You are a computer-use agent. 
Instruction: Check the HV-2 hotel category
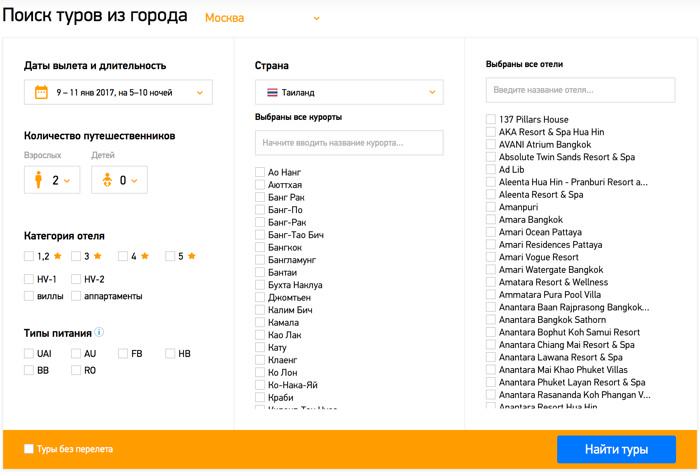[76, 279]
